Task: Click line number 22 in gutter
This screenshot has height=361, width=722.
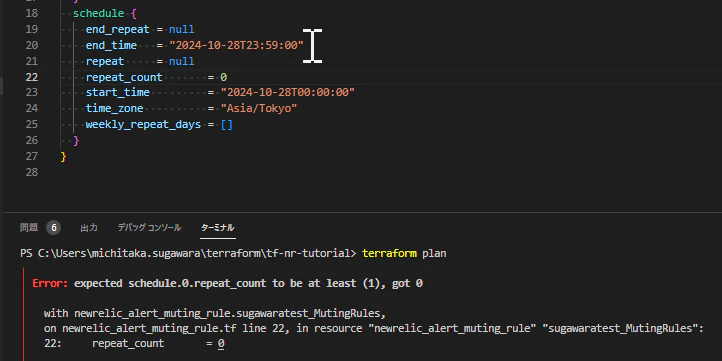Action: tap(32, 77)
